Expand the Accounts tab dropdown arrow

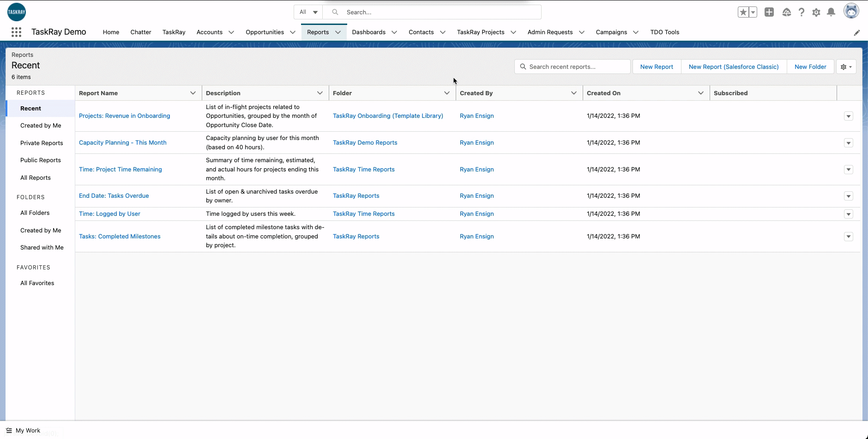tap(231, 32)
